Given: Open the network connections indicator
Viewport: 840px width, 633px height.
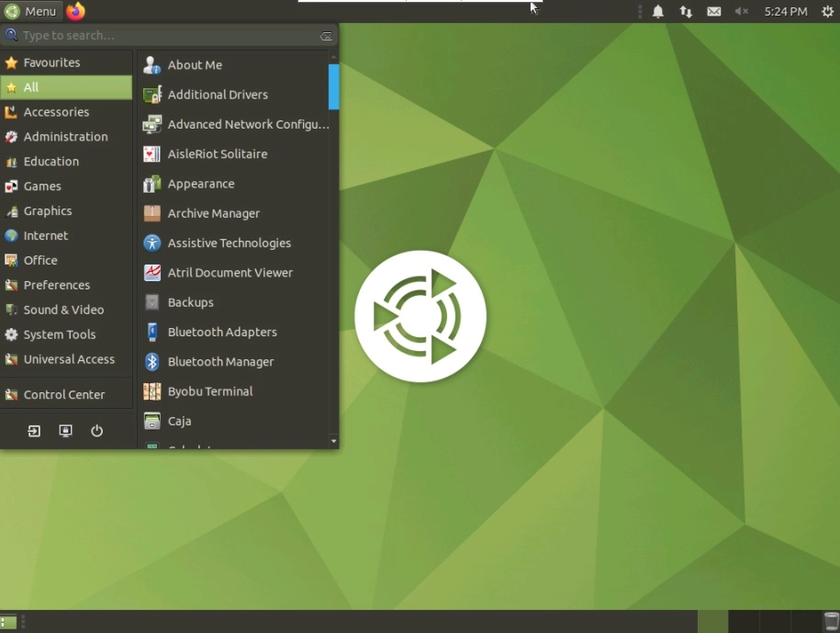Looking at the screenshot, I should 686,11.
